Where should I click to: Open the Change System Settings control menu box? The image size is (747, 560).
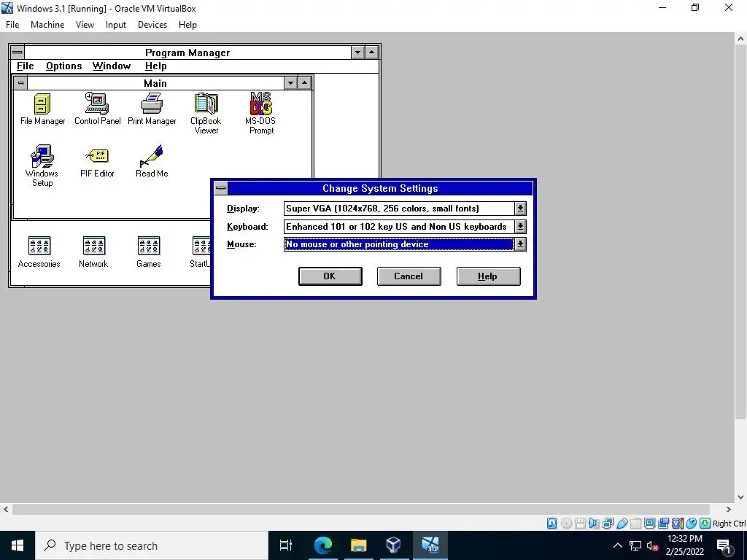tap(220, 188)
